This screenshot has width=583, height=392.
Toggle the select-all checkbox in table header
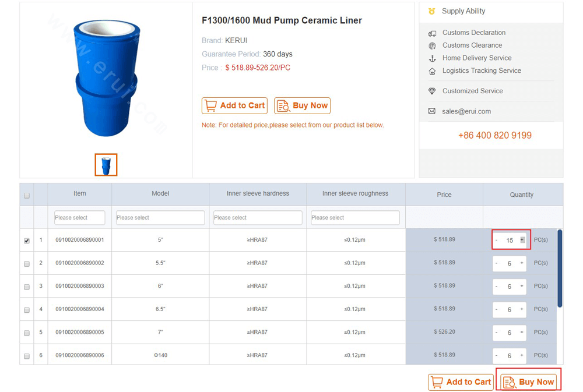(27, 196)
